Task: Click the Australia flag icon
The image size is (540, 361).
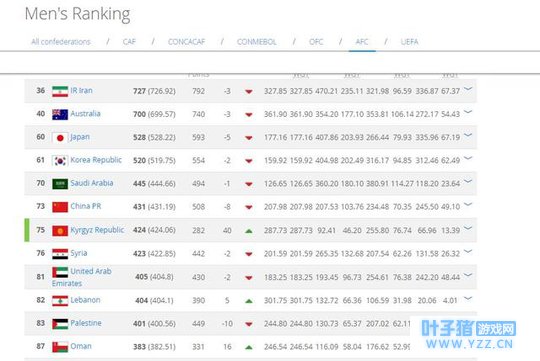Action: (60, 114)
